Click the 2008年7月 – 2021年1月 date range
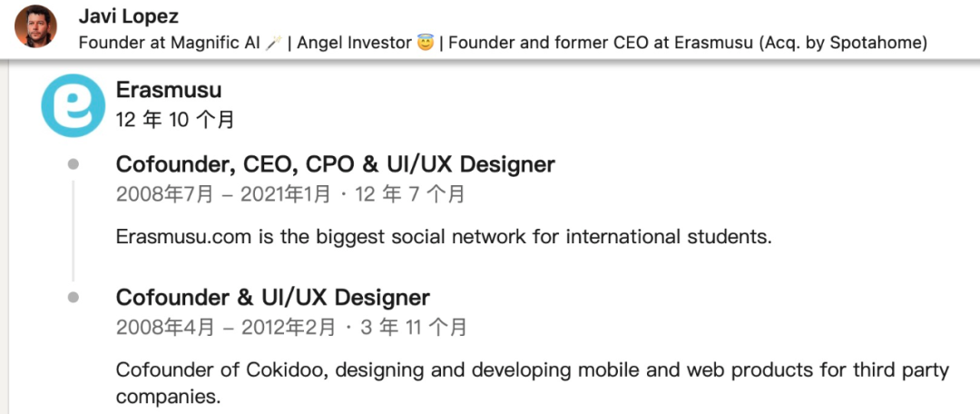980x414 pixels. 223,194
